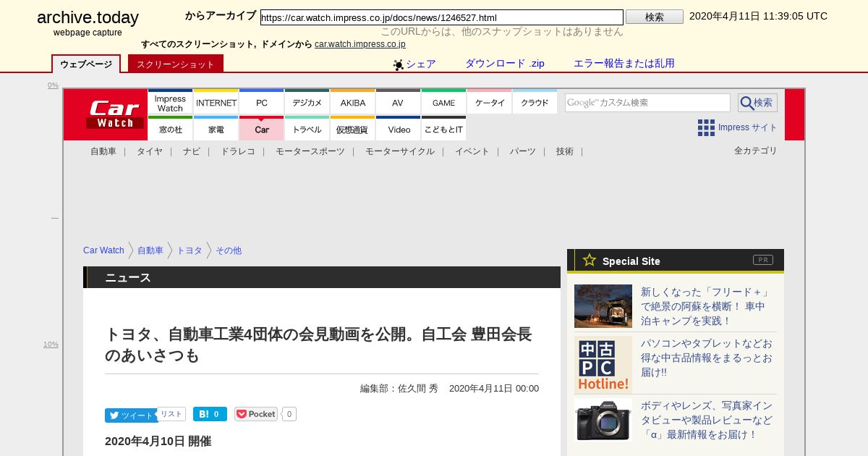This screenshot has height=456, width=868.
Task: Click the Car Watch breadcrumb link
Action: (103, 250)
